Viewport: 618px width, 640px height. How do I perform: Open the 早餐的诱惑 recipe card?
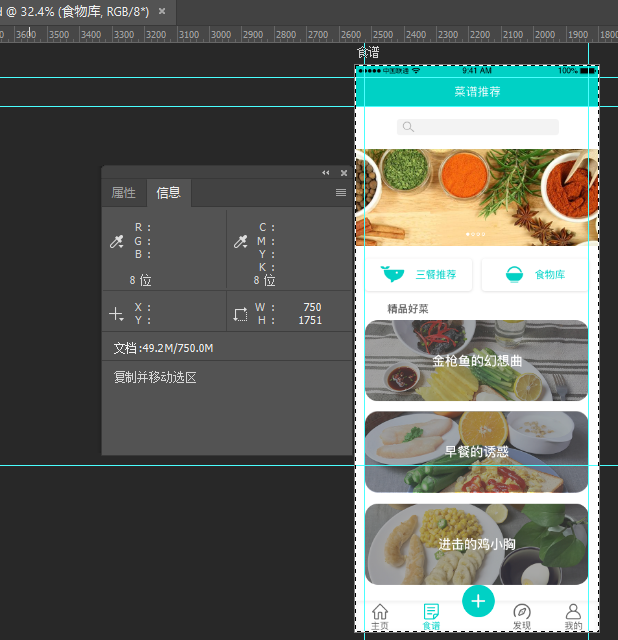pyautogui.click(x=476, y=452)
